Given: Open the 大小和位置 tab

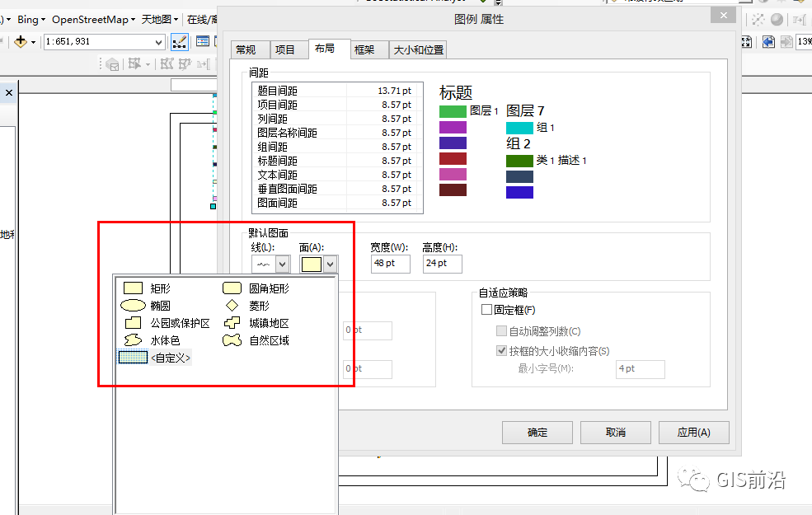Looking at the screenshot, I should [x=418, y=49].
